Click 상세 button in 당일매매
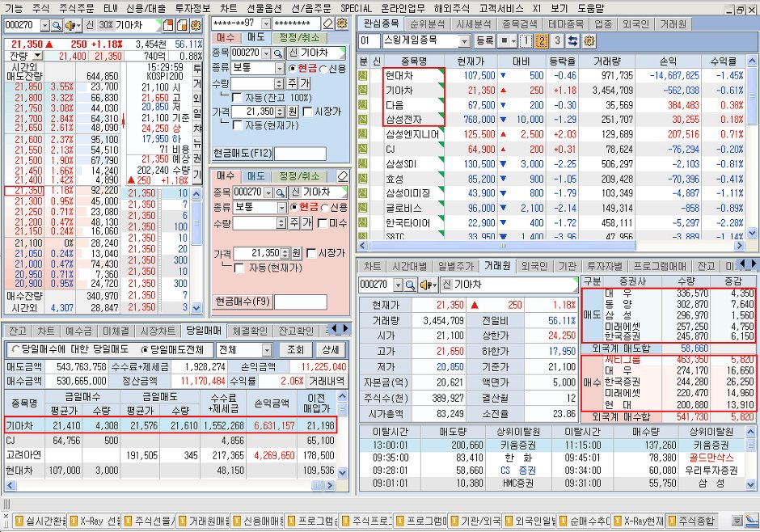Screen dimensions: 760x532 [330, 350]
